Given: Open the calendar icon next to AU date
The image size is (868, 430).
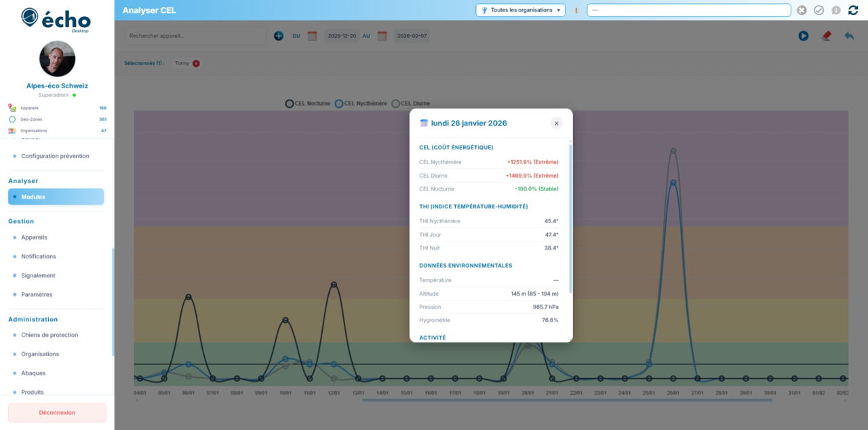Looking at the screenshot, I should (382, 36).
